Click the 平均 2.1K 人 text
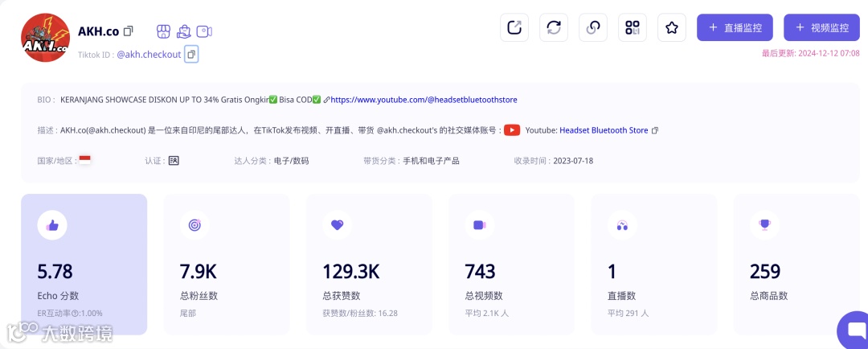Image resolution: width=868 pixels, height=349 pixels. point(486,314)
